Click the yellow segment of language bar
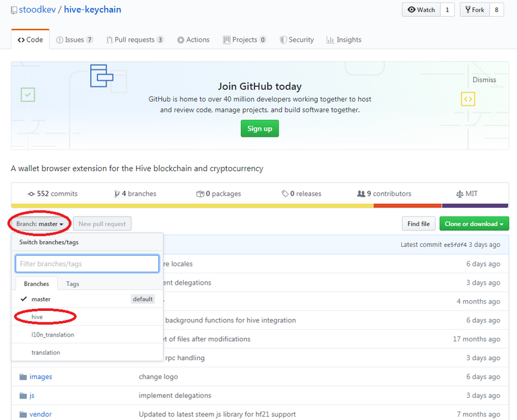 (193, 206)
